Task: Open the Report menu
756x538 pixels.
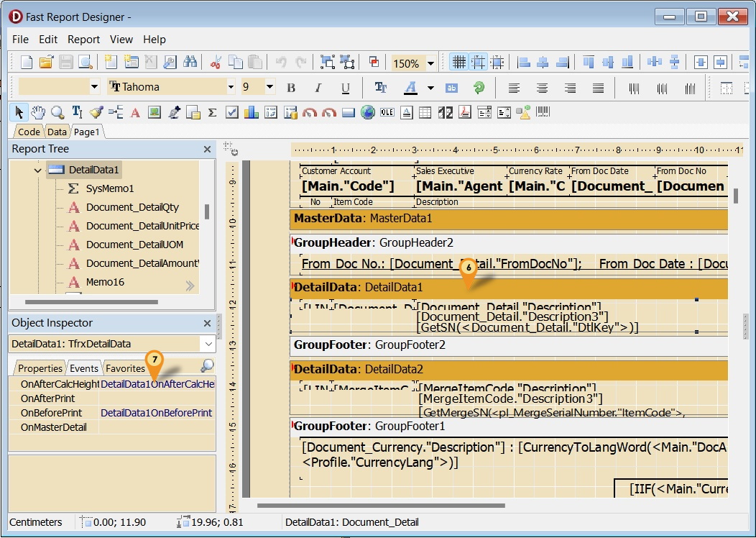Action: (x=83, y=40)
